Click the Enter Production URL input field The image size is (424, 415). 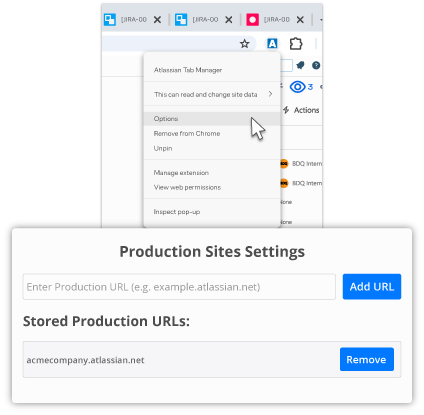[x=179, y=287]
